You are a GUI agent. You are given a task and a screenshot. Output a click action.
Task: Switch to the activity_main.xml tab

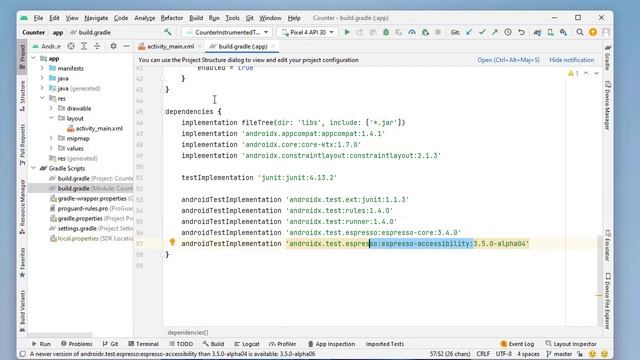coord(170,46)
